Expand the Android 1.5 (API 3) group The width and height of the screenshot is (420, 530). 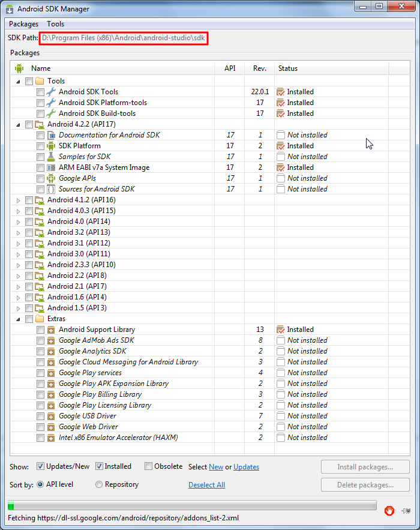coord(18,309)
